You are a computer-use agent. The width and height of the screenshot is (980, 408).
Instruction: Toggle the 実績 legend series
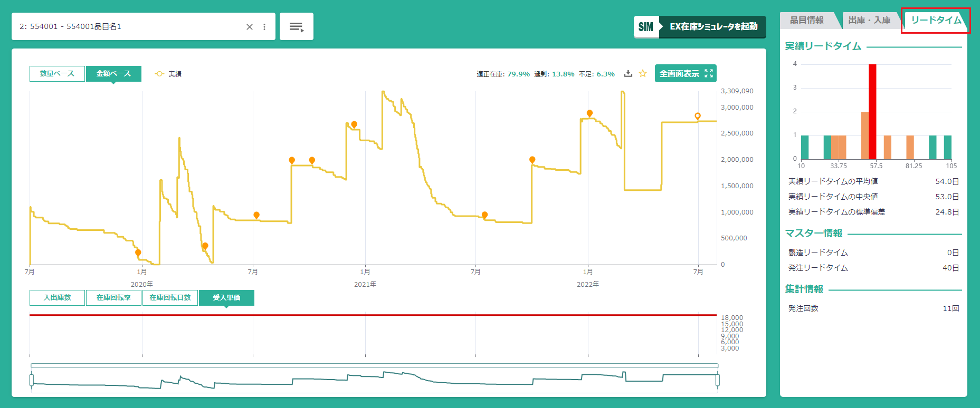click(x=168, y=74)
